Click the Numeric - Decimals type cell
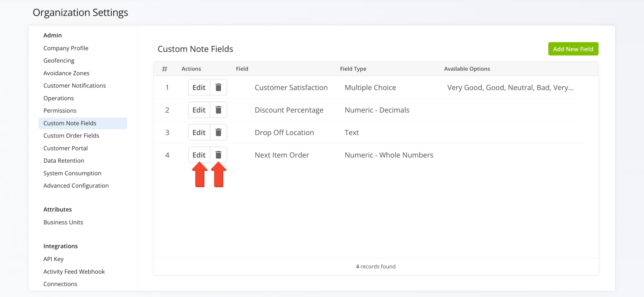 pyautogui.click(x=377, y=110)
